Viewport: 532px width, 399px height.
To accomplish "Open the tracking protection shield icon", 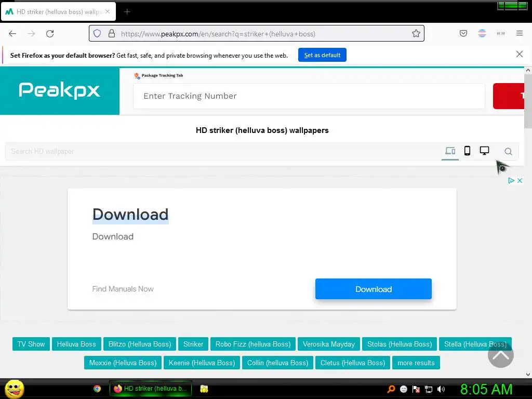I will [x=97, y=34].
